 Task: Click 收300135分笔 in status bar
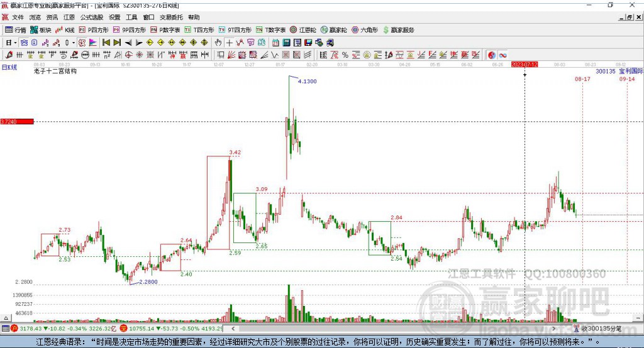tap(601, 329)
